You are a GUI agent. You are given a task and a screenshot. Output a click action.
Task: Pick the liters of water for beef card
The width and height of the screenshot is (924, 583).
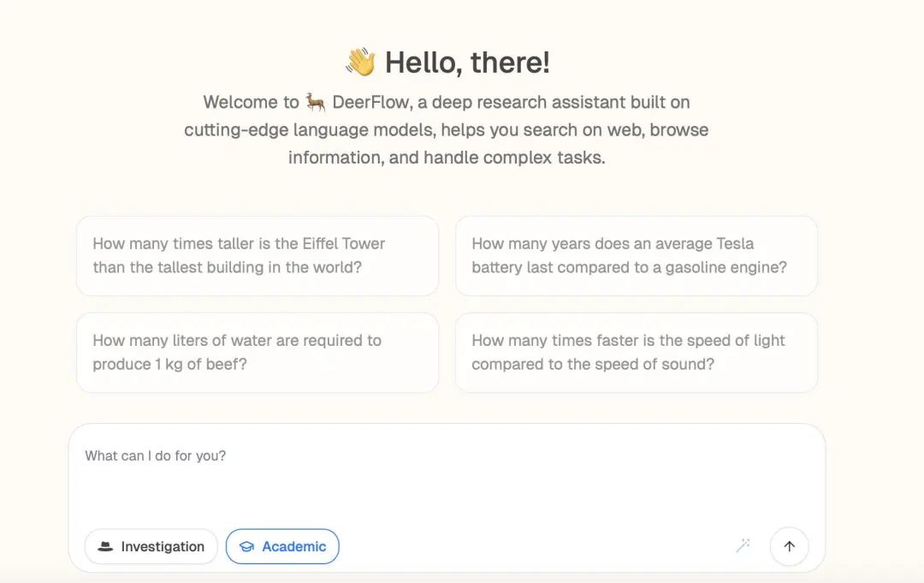[258, 353]
